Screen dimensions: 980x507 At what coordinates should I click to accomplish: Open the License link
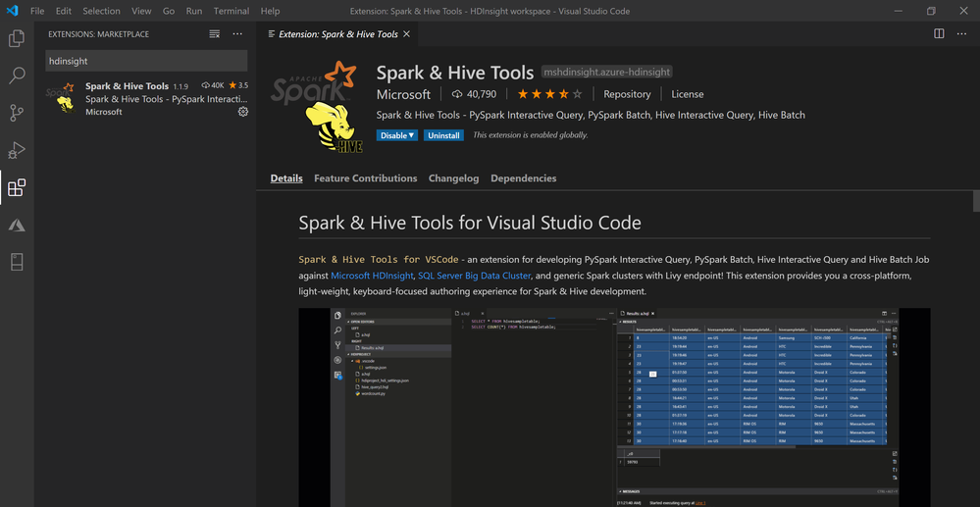(x=688, y=94)
